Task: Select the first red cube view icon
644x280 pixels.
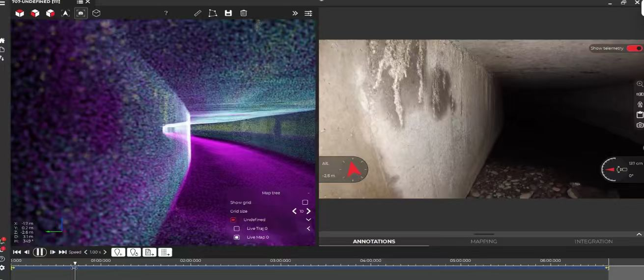Action: [x=20, y=13]
